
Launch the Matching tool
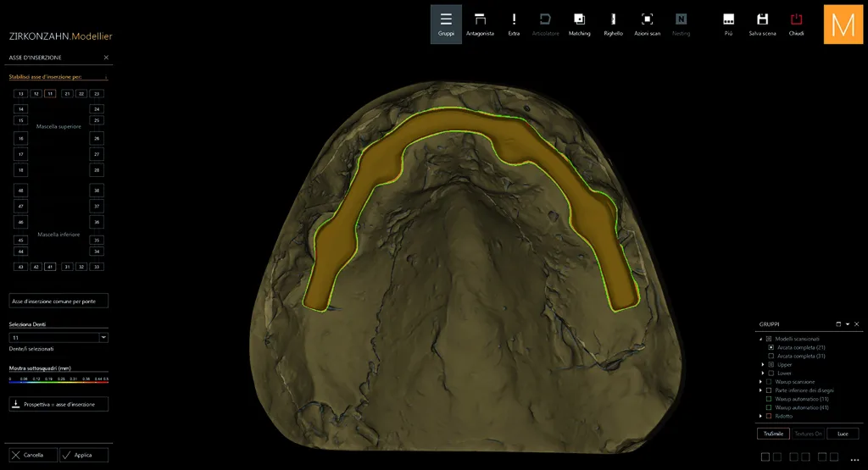pos(579,25)
